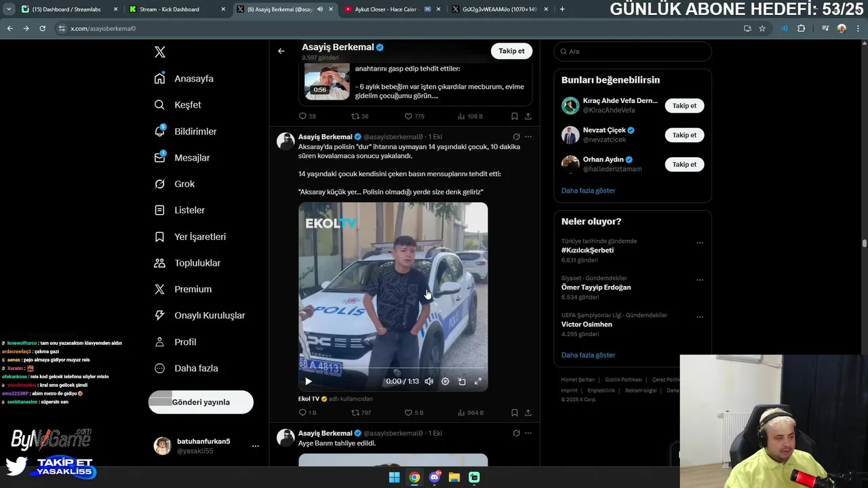
Task: Follow Orhan Aydın account
Action: click(684, 164)
